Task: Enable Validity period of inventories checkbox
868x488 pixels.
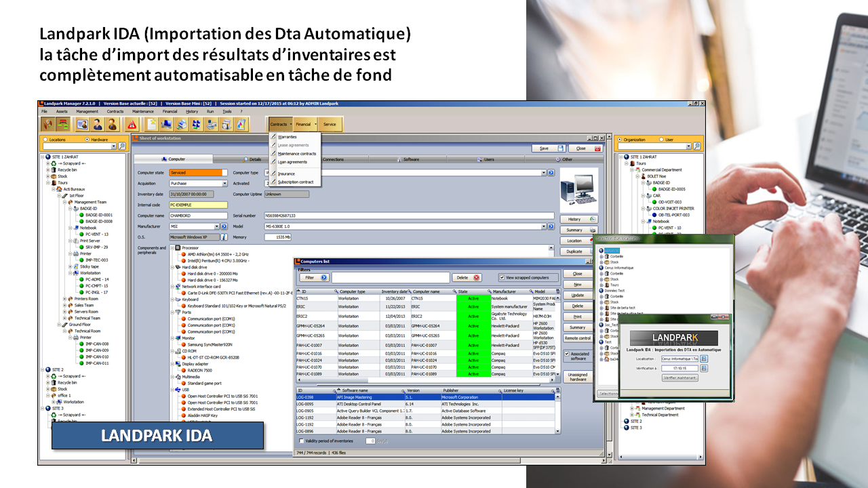Action: [302, 441]
